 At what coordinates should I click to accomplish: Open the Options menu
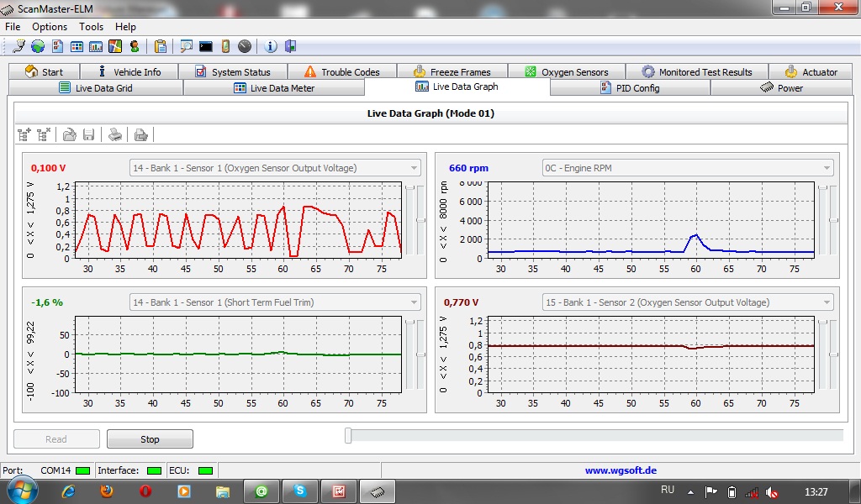point(50,27)
